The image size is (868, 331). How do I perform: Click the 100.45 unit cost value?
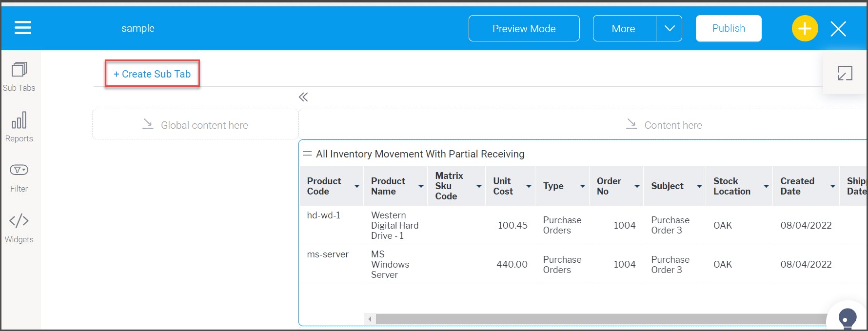(513, 225)
